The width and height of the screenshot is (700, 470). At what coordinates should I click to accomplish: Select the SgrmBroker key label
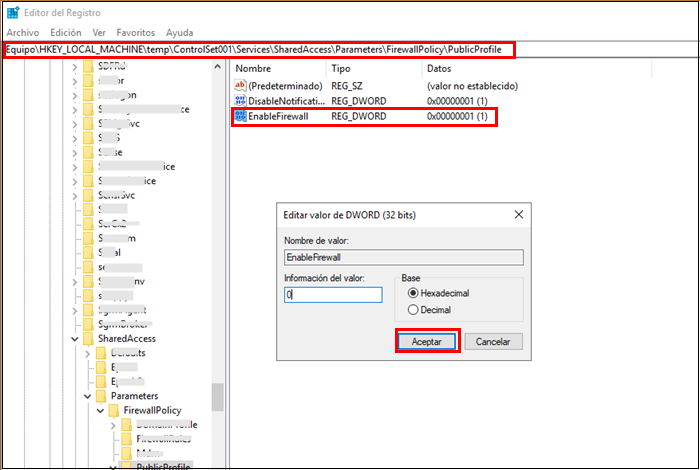coord(123,324)
